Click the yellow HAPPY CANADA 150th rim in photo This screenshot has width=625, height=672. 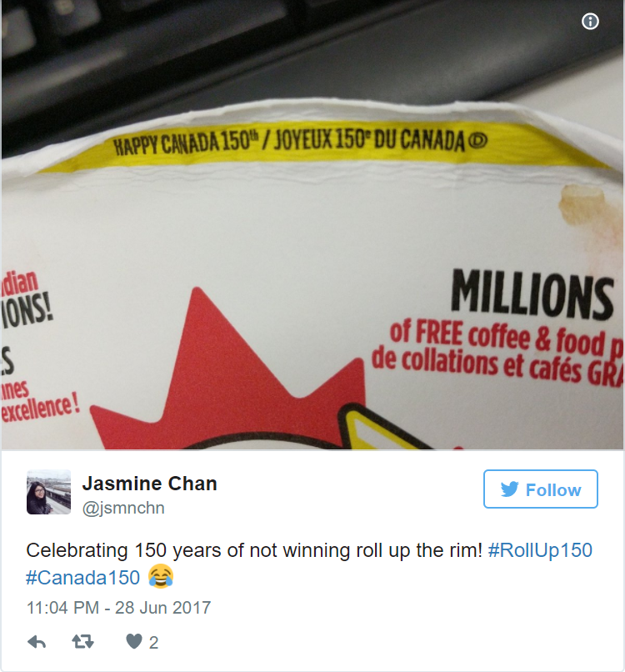[x=300, y=143]
